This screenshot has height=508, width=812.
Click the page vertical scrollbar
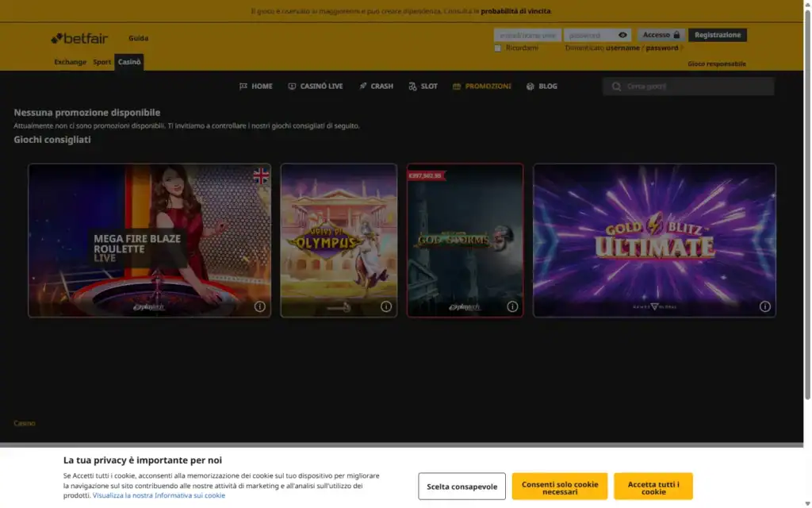coord(807,205)
